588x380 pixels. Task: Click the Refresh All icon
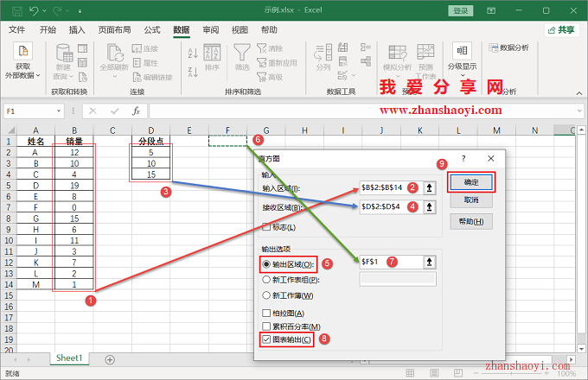(x=115, y=53)
